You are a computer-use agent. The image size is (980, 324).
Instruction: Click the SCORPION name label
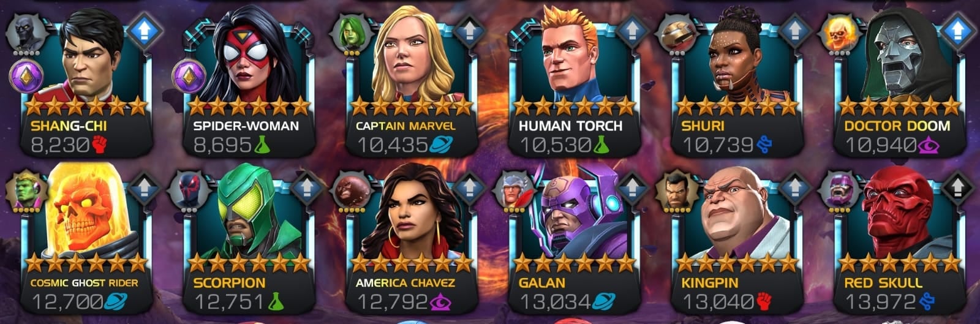(x=230, y=283)
